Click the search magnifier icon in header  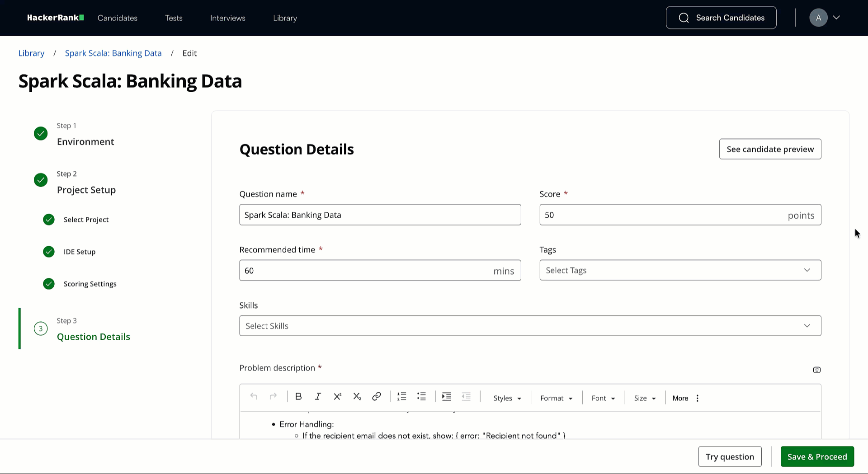tap(684, 18)
